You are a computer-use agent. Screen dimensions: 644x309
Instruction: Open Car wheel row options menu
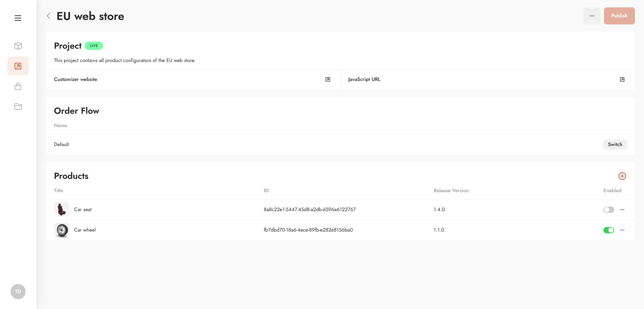[622, 230]
